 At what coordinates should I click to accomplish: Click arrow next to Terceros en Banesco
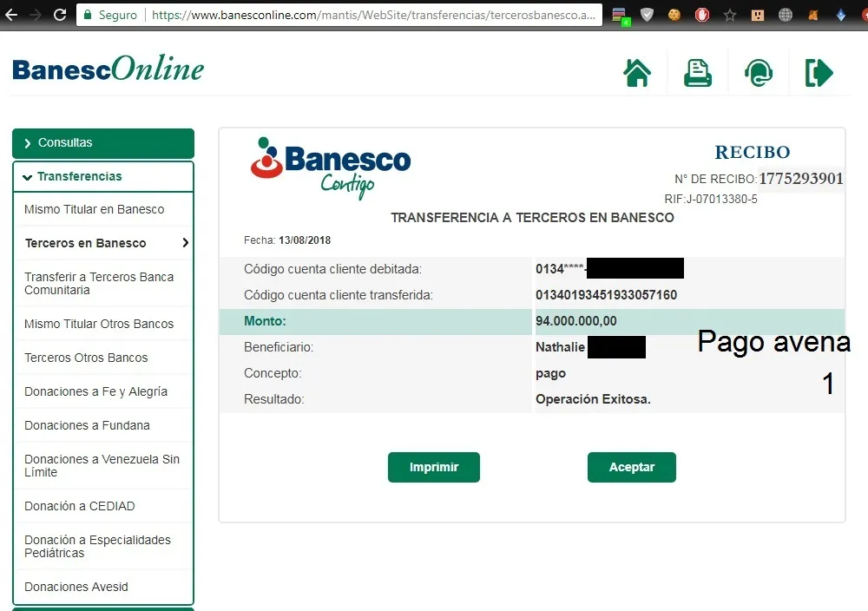186,242
